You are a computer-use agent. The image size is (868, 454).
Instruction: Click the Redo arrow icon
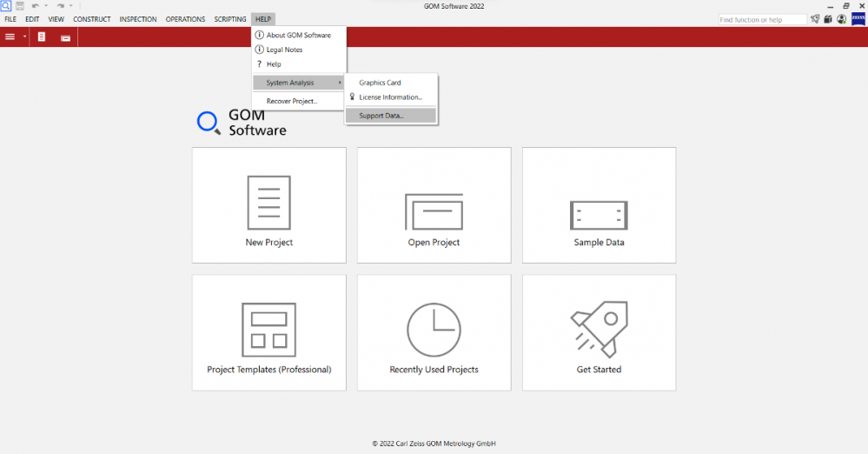(60, 6)
